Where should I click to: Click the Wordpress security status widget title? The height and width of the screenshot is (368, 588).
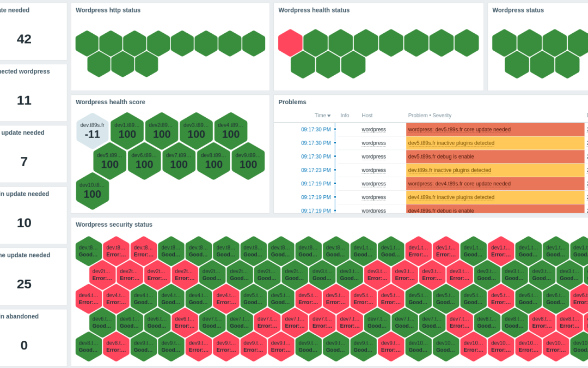114,225
